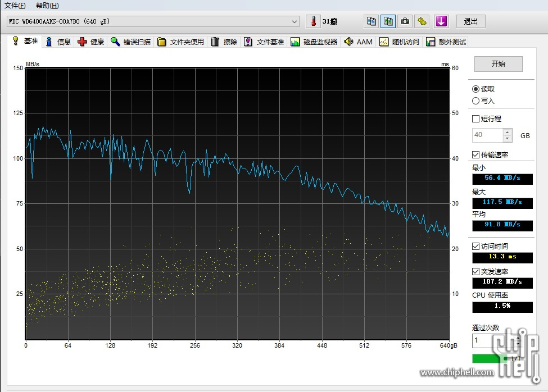Viewport: 548px width, 392px height.
Task: Click the 通过次数 pass count field
Action: click(x=493, y=340)
